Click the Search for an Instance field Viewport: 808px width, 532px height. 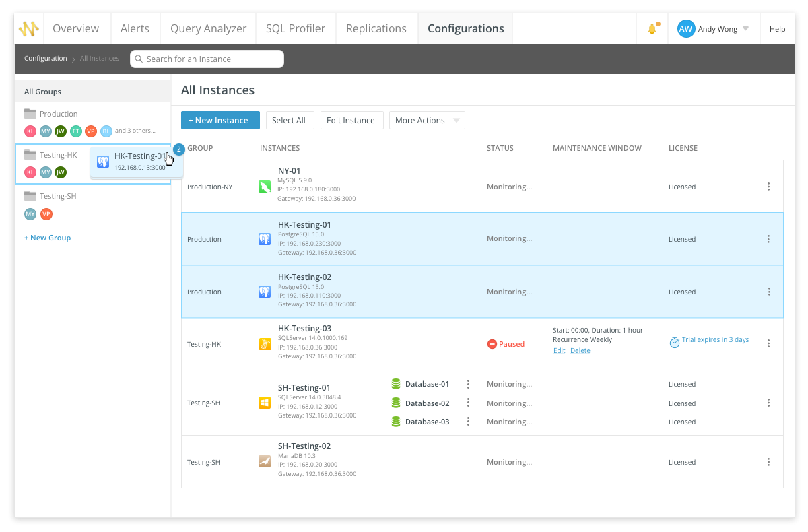(207, 59)
